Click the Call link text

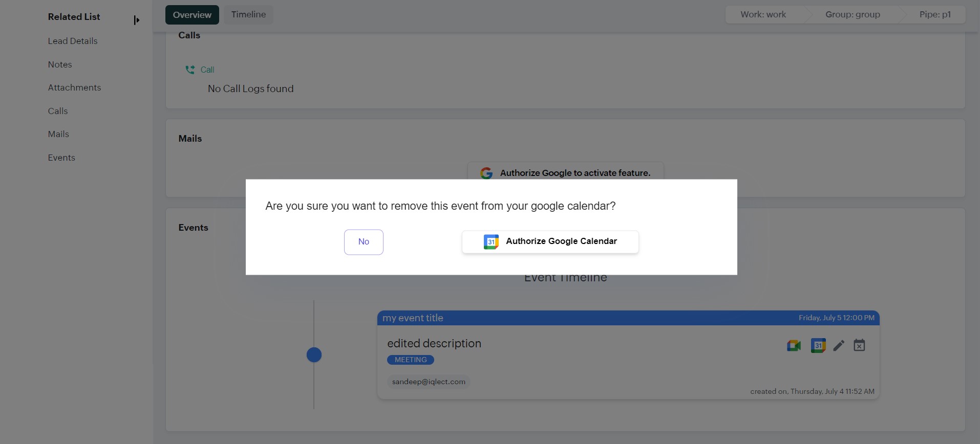tap(207, 70)
